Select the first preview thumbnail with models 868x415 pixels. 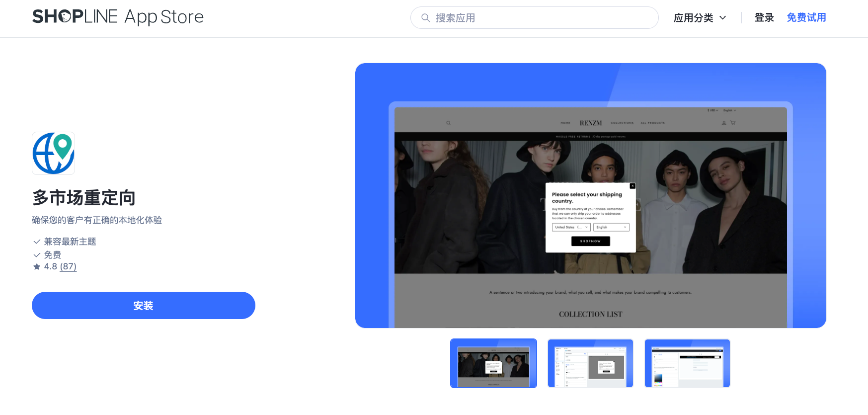click(x=493, y=363)
